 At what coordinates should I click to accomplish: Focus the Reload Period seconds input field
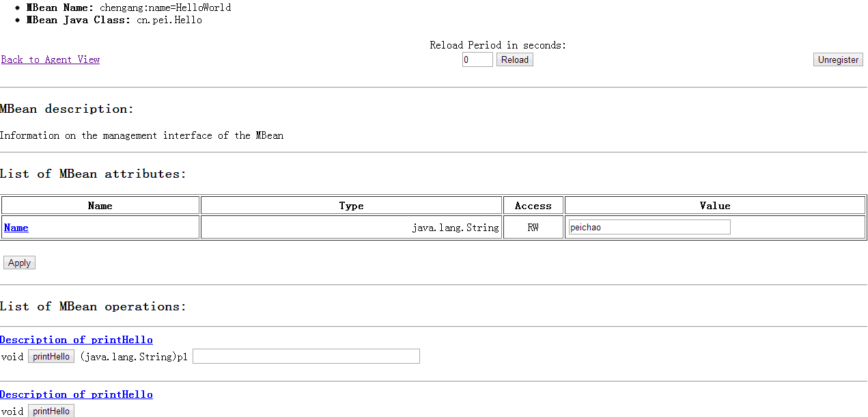coord(477,59)
